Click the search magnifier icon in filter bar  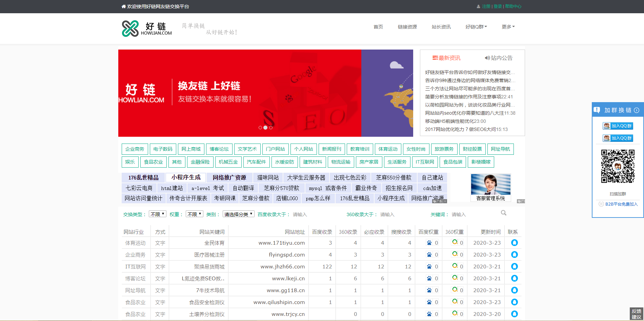click(503, 213)
